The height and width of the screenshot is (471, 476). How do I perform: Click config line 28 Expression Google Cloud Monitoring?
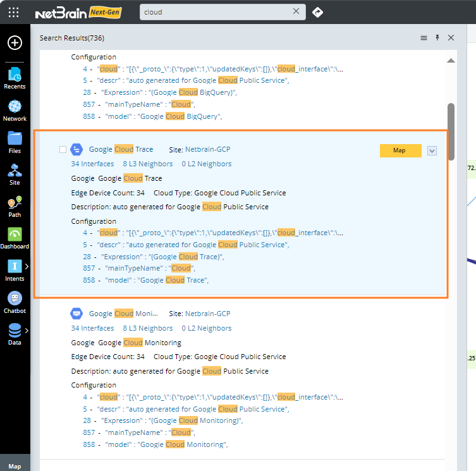pyautogui.click(x=163, y=420)
